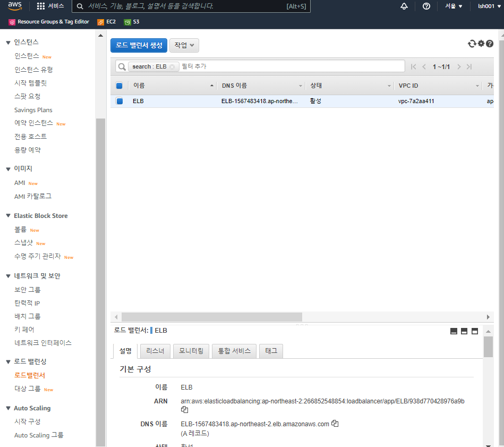Maximize the details pane

point(475,331)
